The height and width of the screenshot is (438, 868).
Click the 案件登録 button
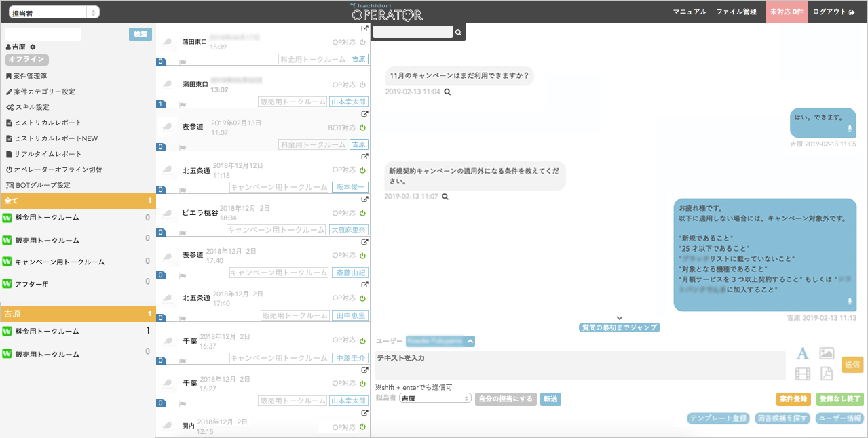[793, 399]
